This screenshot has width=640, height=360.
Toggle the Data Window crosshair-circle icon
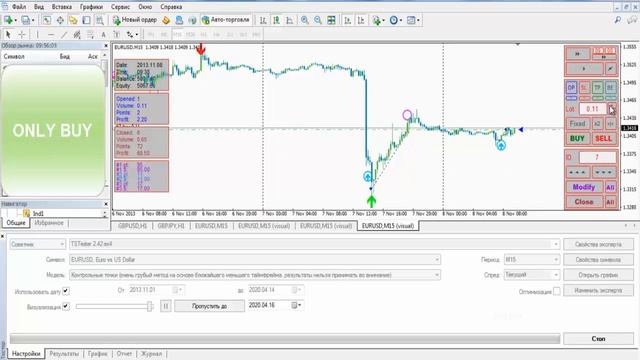[x=60, y=20]
